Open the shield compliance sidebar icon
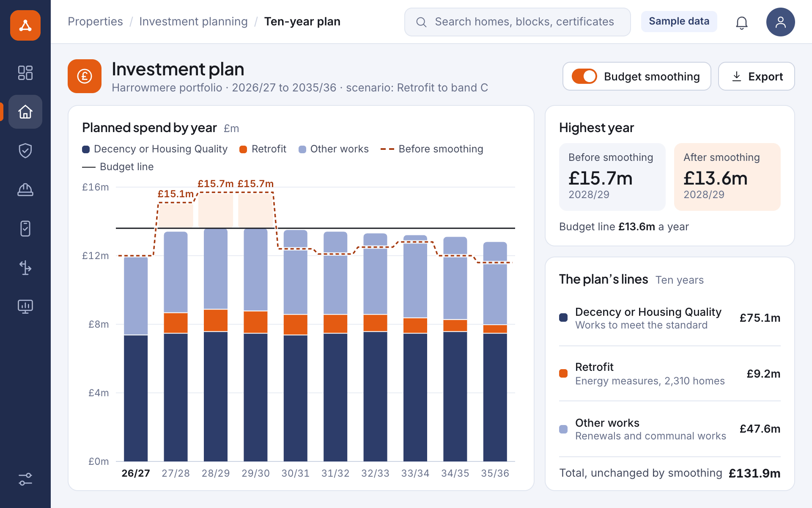The image size is (812, 508). click(25, 151)
